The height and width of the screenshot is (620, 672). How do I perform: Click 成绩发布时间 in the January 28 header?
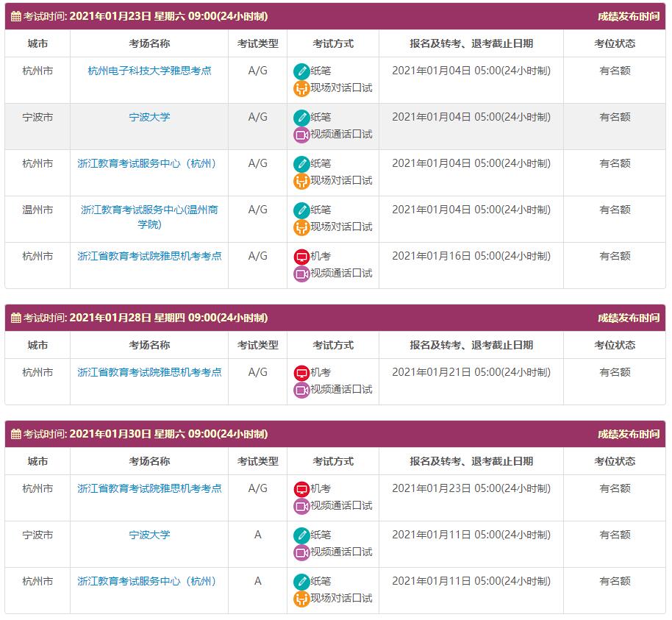(x=628, y=318)
